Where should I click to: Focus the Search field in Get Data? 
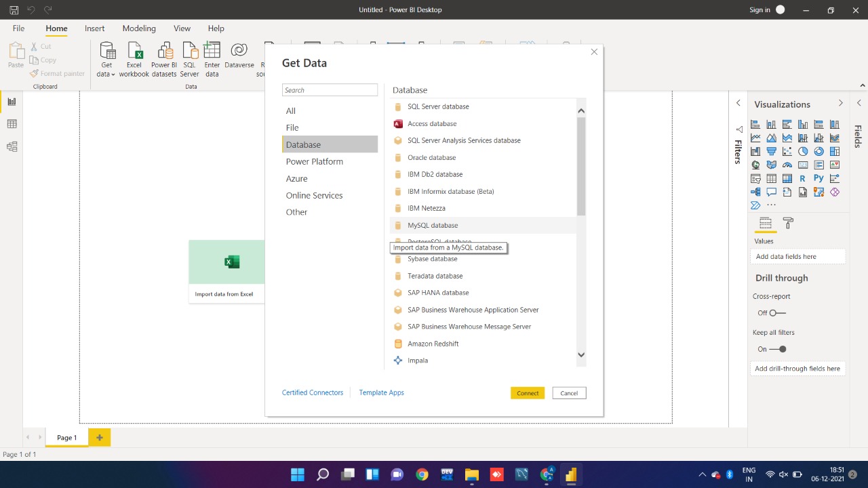click(330, 90)
